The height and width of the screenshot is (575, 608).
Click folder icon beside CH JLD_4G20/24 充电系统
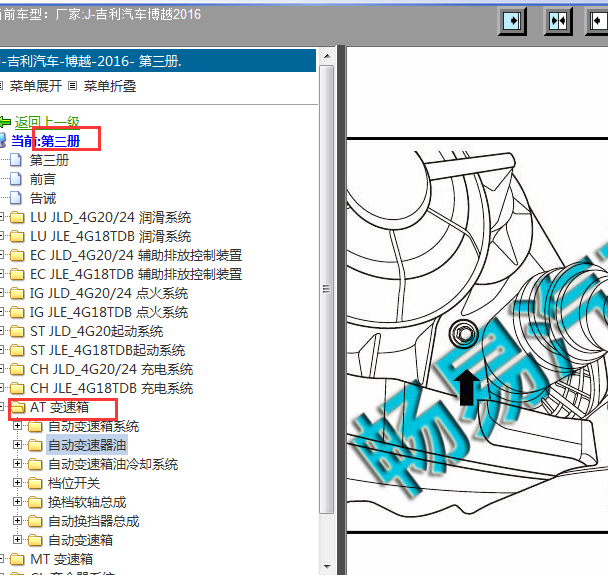[x=17, y=369]
